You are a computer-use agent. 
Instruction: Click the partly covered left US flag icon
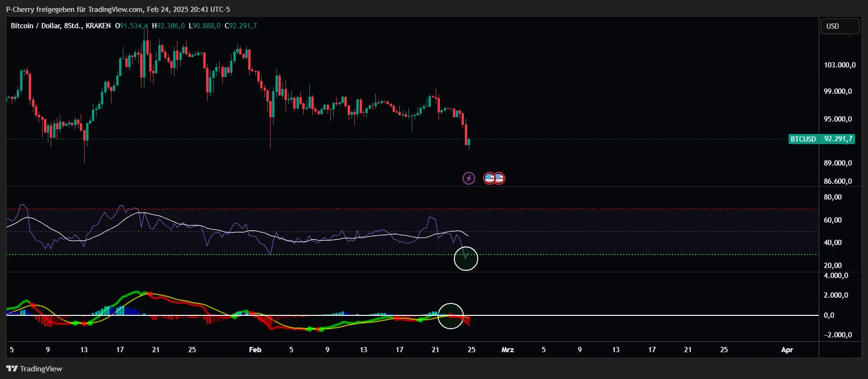[488, 178]
